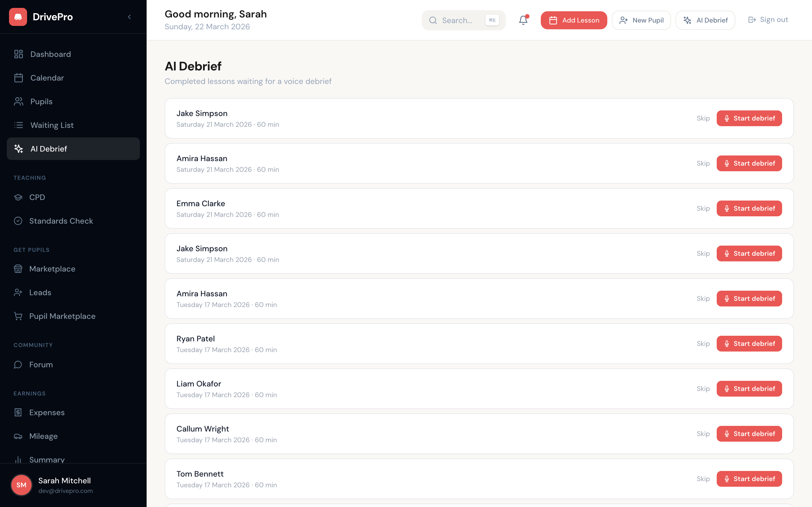The image size is (812, 507).
Task: Click the New Pupil button
Action: tap(641, 20)
